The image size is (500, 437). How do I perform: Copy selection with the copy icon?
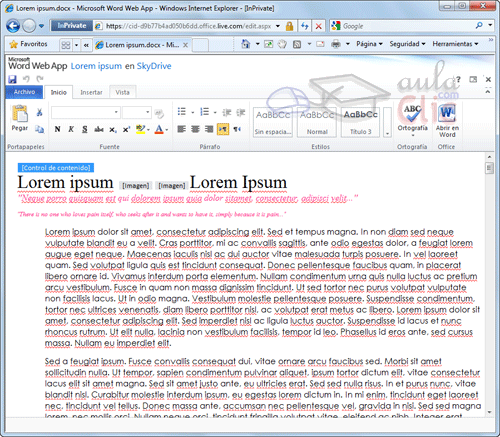point(39,129)
